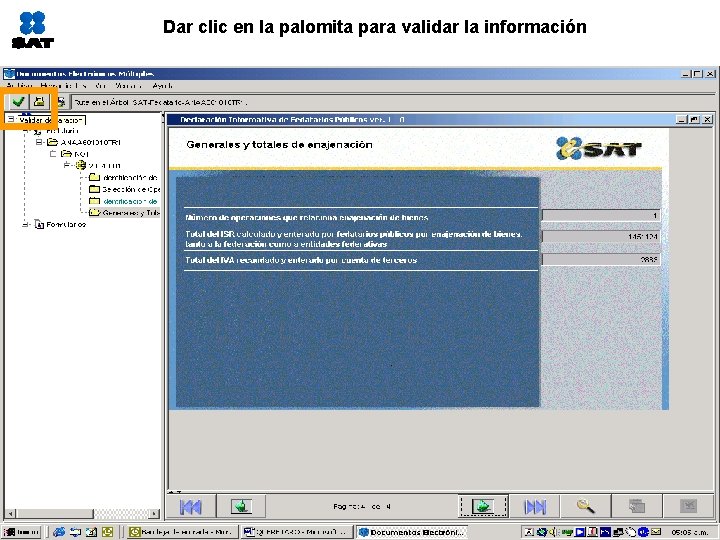Go to the next page with the green forward arrow

click(483, 506)
